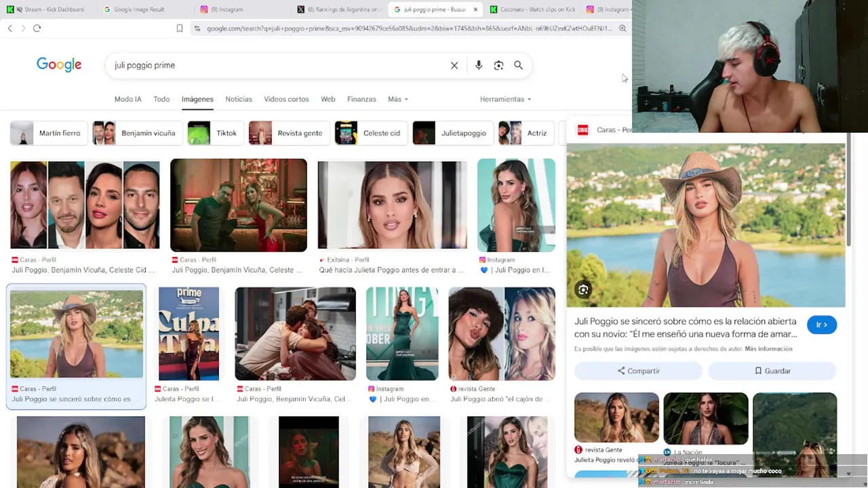Open the La Nación related image

click(706, 418)
